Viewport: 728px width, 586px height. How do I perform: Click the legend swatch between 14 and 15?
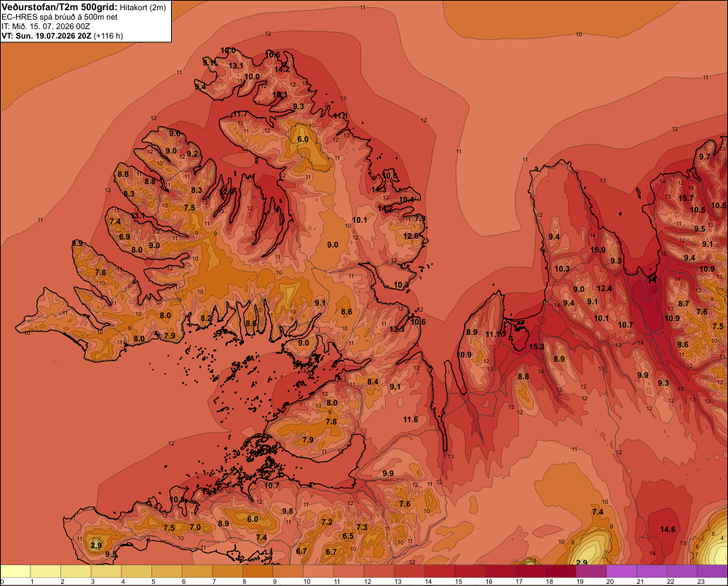440,571
